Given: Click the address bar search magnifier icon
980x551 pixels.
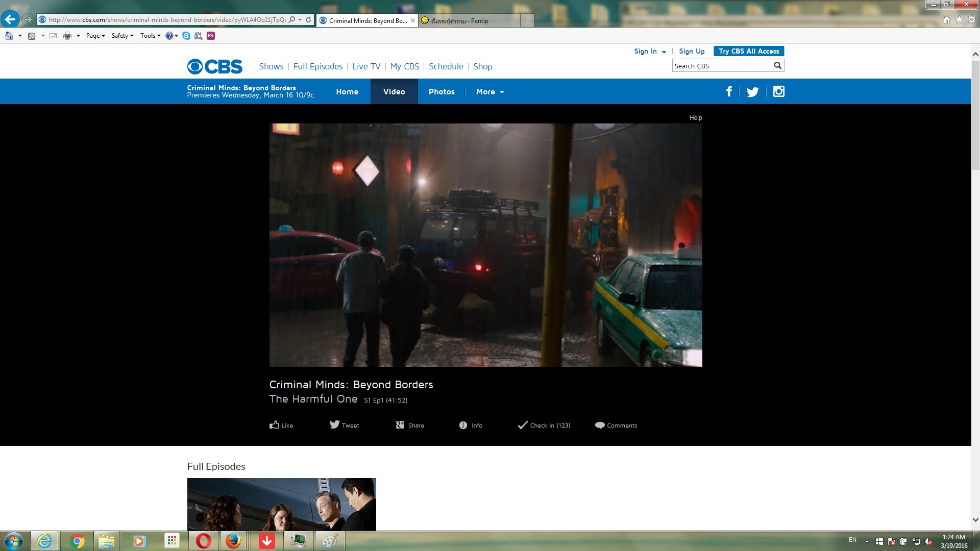Looking at the screenshot, I should (x=292, y=20).
